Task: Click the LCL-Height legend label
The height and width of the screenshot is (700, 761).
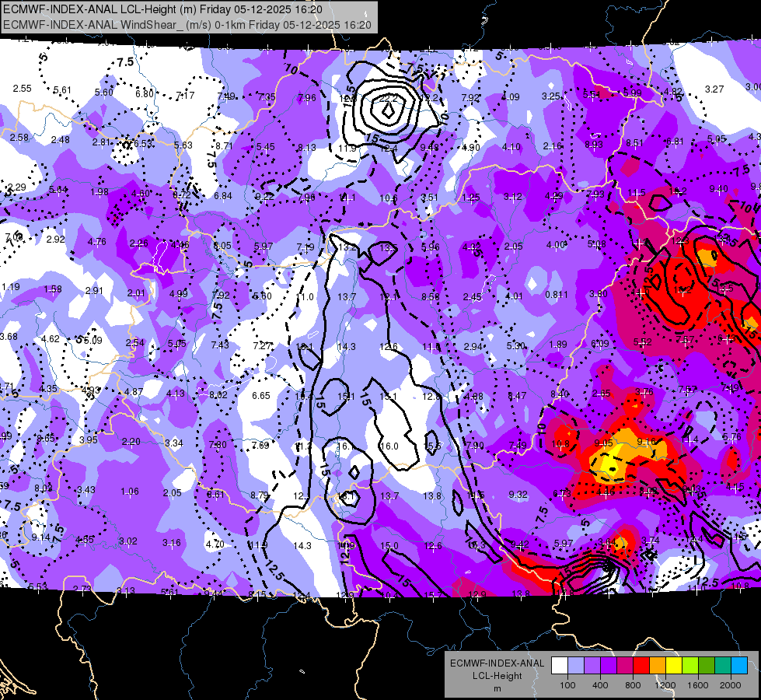Action: point(497,676)
